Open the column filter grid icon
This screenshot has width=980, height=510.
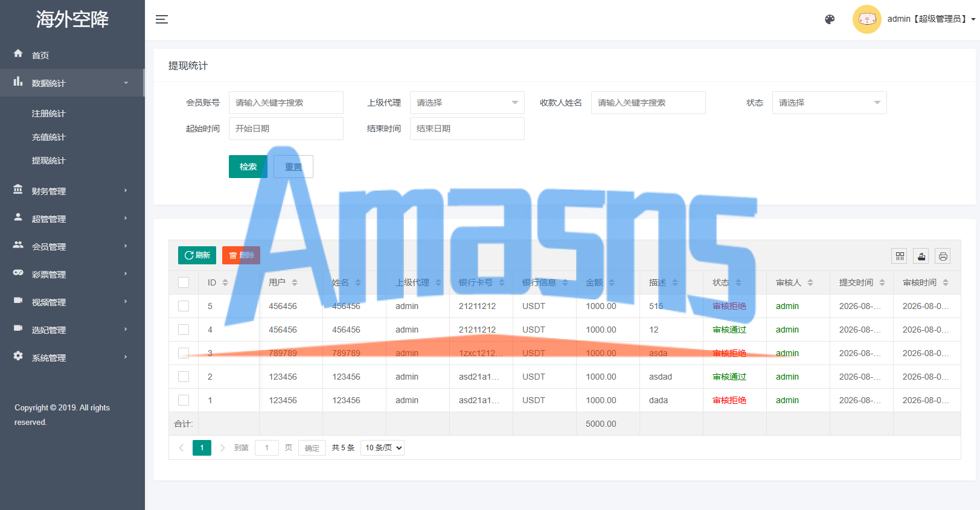900,256
